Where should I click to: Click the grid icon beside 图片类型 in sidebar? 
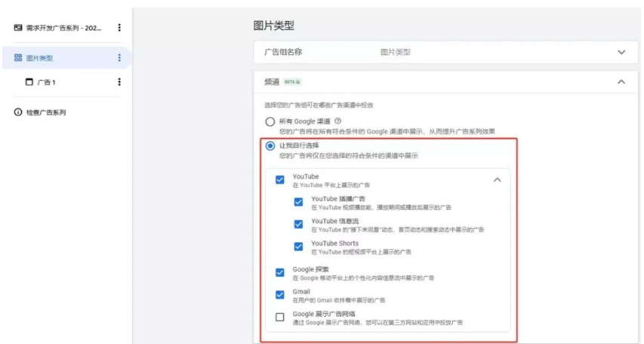pyautogui.click(x=18, y=58)
